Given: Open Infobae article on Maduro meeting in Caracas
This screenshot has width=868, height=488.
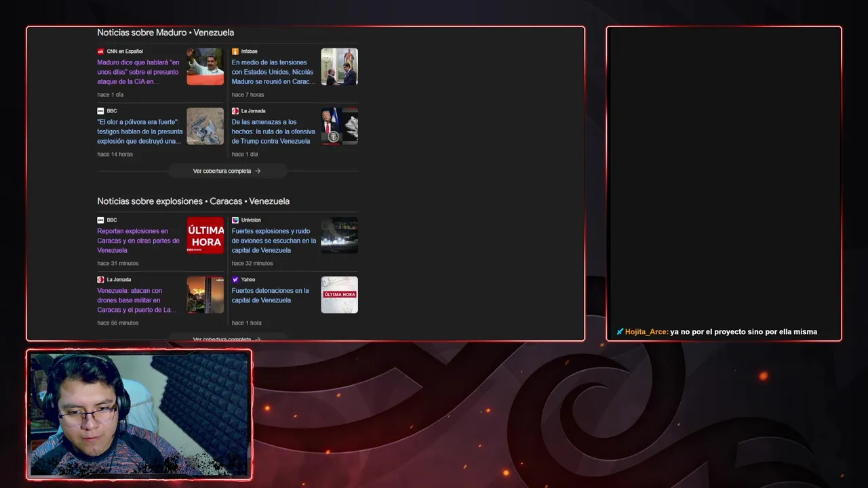Looking at the screenshot, I should pos(273,72).
